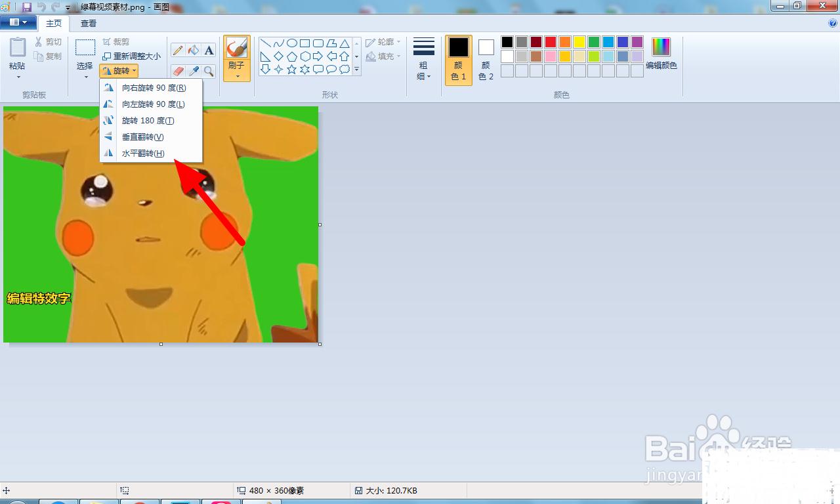Select the Eraser tool
The height and width of the screenshot is (504, 840).
click(178, 71)
